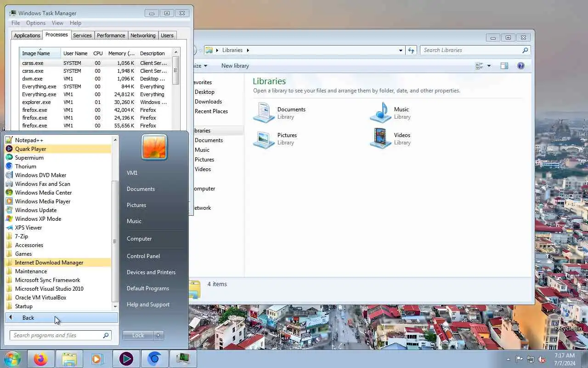Select Recent Places in Explorer sidebar
The width and height of the screenshot is (588, 368).
pos(211,111)
